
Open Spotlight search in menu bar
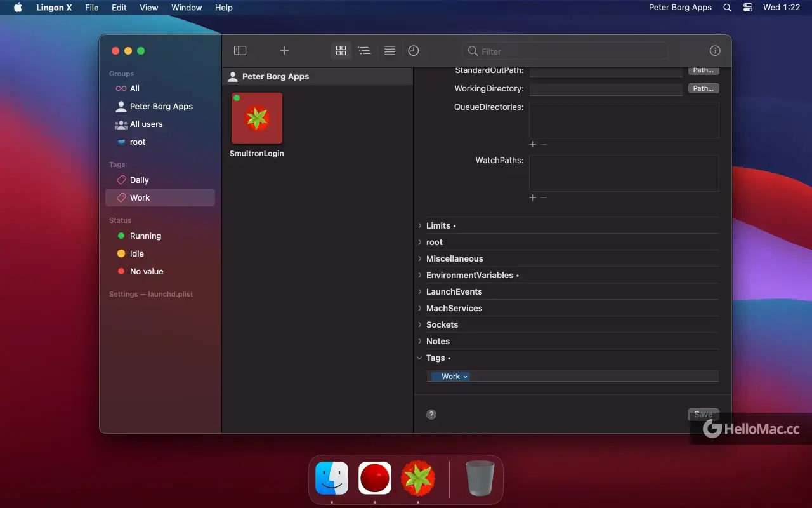coord(727,8)
